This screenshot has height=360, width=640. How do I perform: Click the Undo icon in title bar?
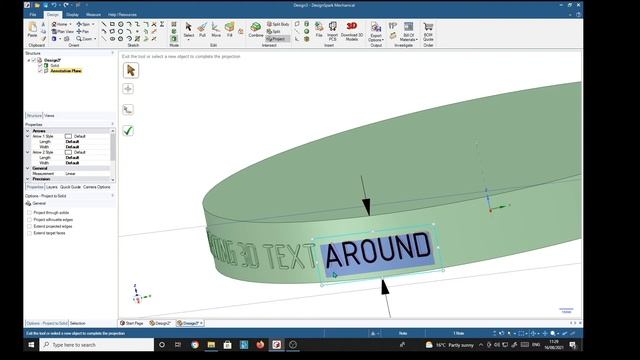(54, 5)
